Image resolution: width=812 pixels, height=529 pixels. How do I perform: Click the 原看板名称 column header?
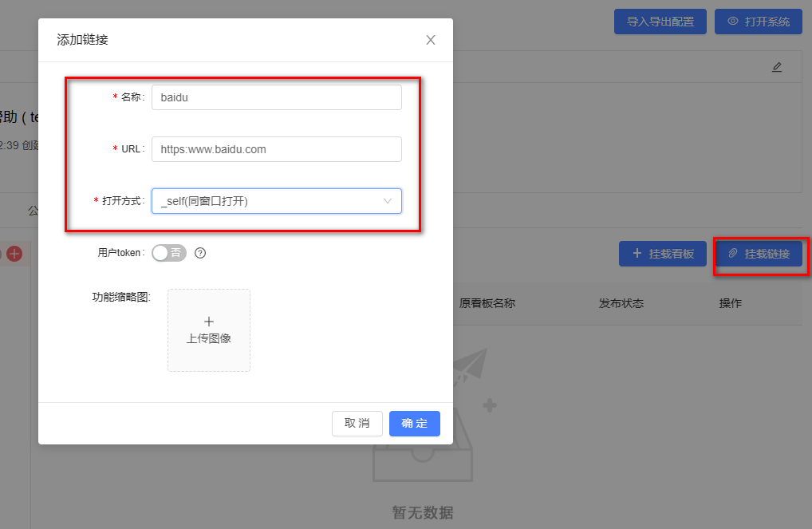(x=487, y=303)
